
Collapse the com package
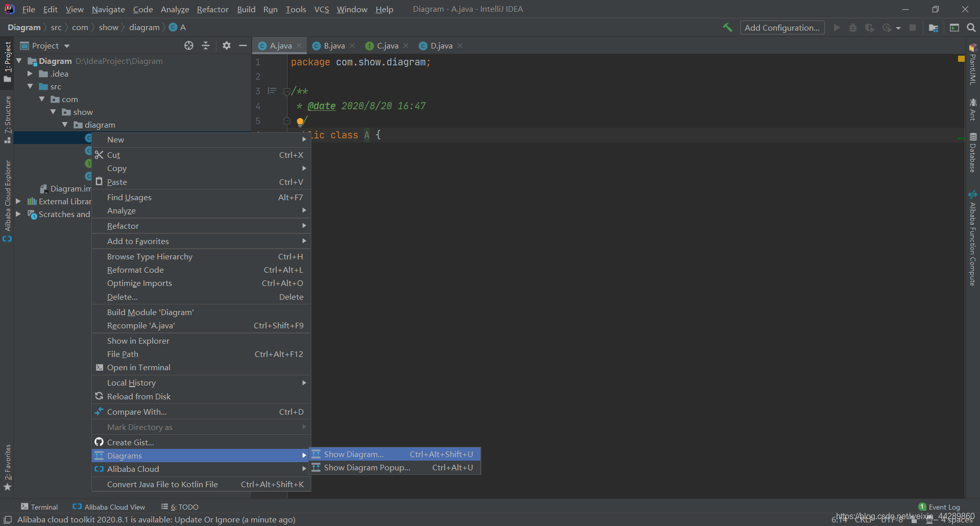[x=42, y=99]
